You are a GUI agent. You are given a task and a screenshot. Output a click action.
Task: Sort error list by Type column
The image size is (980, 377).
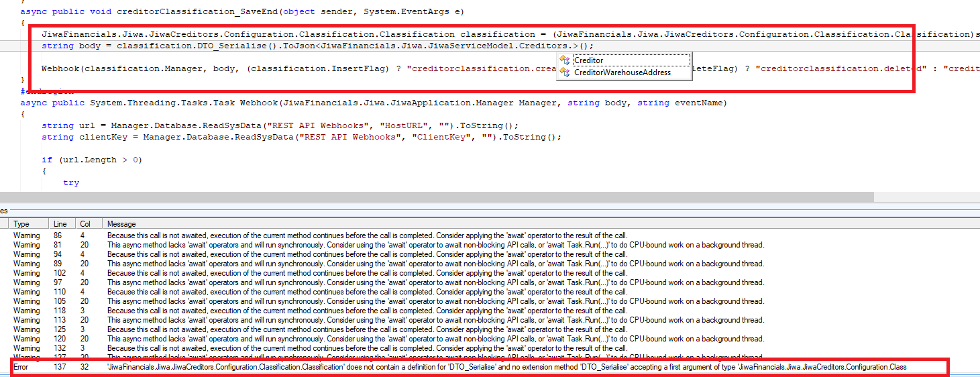pos(22,224)
